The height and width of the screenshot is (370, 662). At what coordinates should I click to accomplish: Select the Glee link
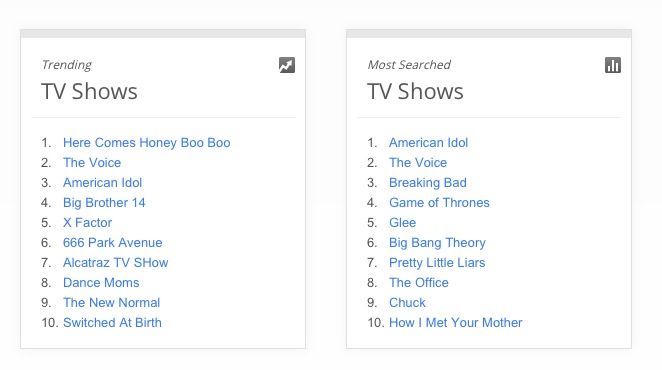(402, 223)
